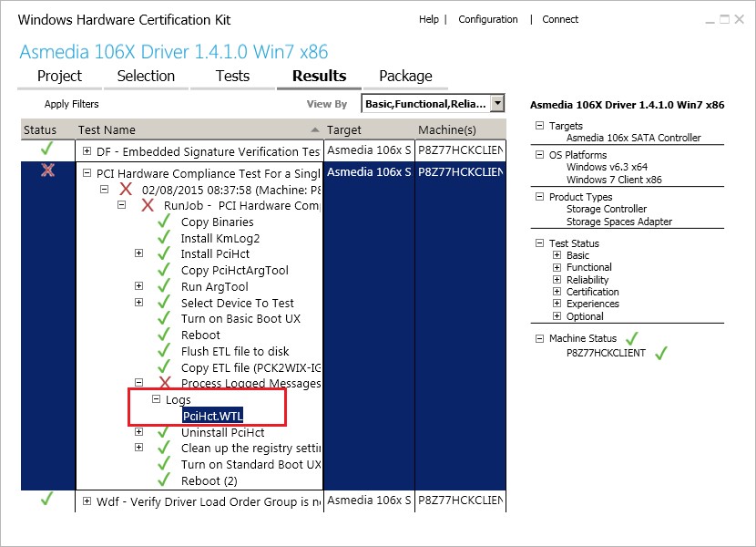Click Apply Filters
Image resolution: width=756 pixels, height=547 pixels.
(71, 104)
